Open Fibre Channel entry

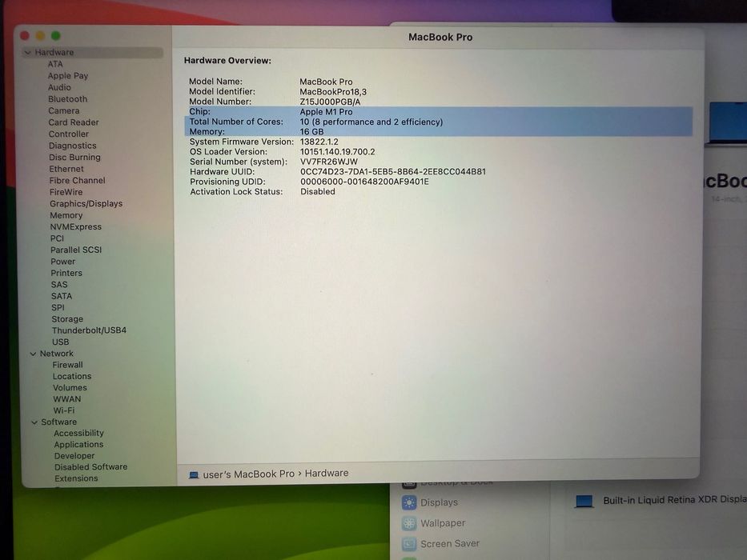pos(77,181)
